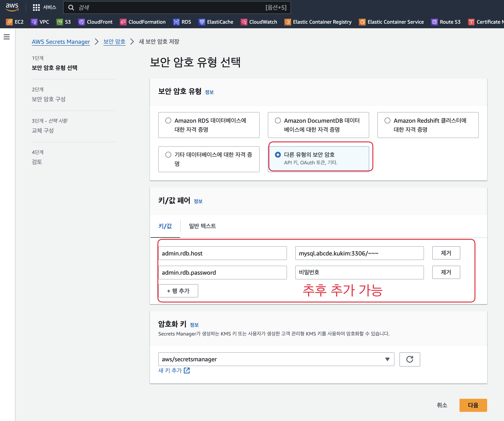This screenshot has height=421, width=504.
Task: Choose 기타 데이터베이스 credentials radio option
Action: (168, 155)
